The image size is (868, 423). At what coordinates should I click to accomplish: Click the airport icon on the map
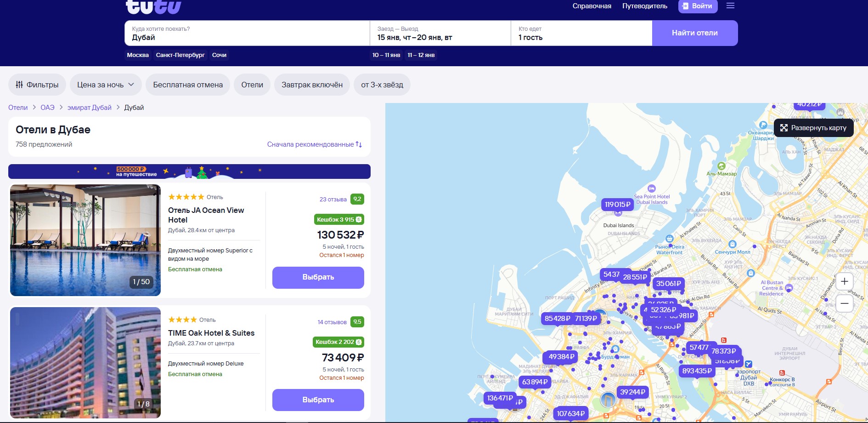pyautogui.click(x=748, y=364)
